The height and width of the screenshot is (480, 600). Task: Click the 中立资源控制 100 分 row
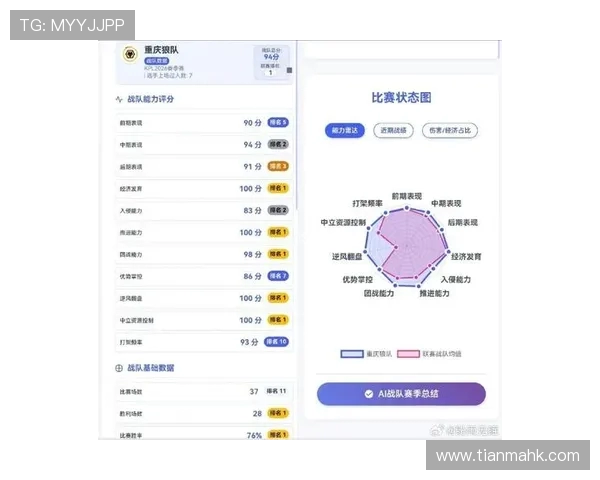(x=204, y=320)
